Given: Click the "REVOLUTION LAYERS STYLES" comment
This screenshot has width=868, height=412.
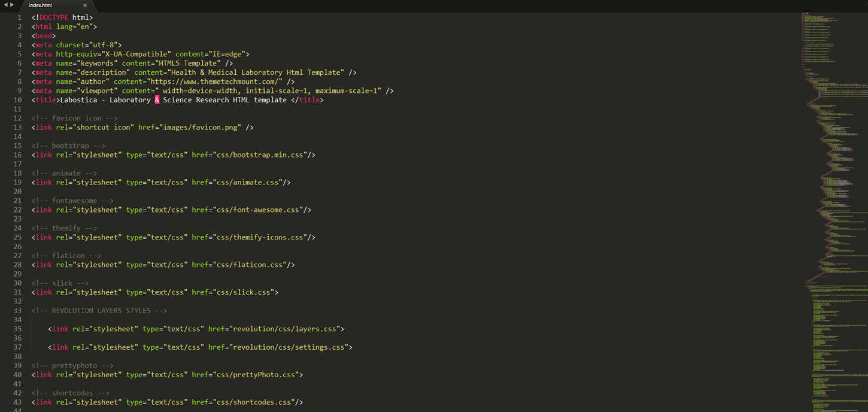Looking at the screenshot, I should point(99,311).
